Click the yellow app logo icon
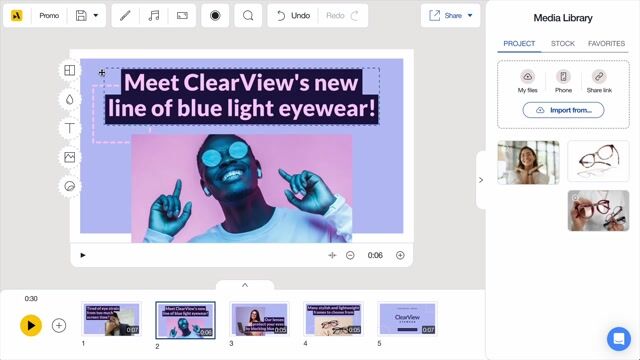This screenshot has height=360, width=640. pos(16,16)
